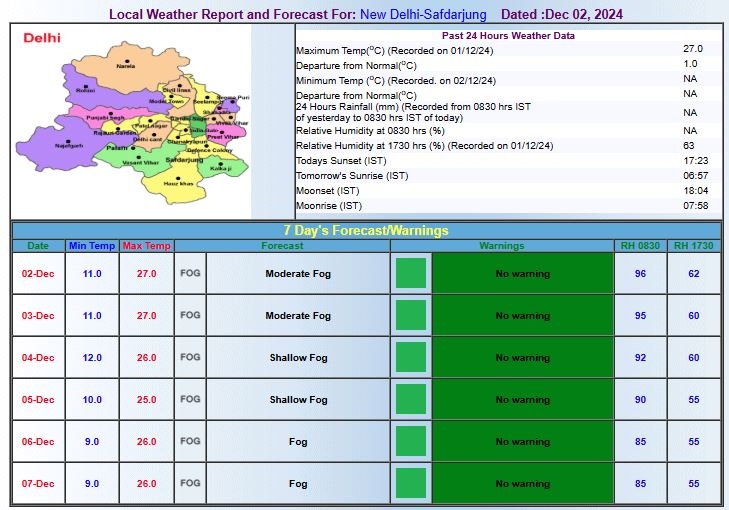Viewport: 729px width, 510px height.
Task: Click the Delhi map title
Action: 42,38
